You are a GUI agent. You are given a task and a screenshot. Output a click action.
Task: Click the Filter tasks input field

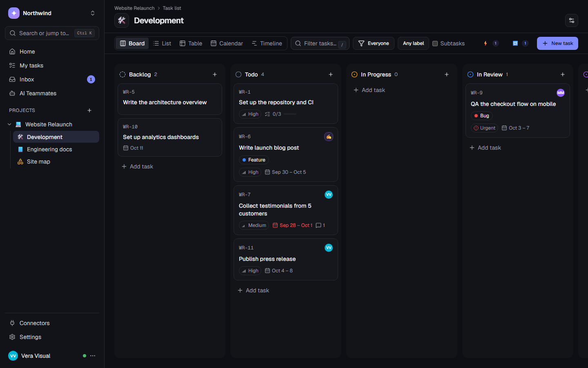click(x=320, y=43)
